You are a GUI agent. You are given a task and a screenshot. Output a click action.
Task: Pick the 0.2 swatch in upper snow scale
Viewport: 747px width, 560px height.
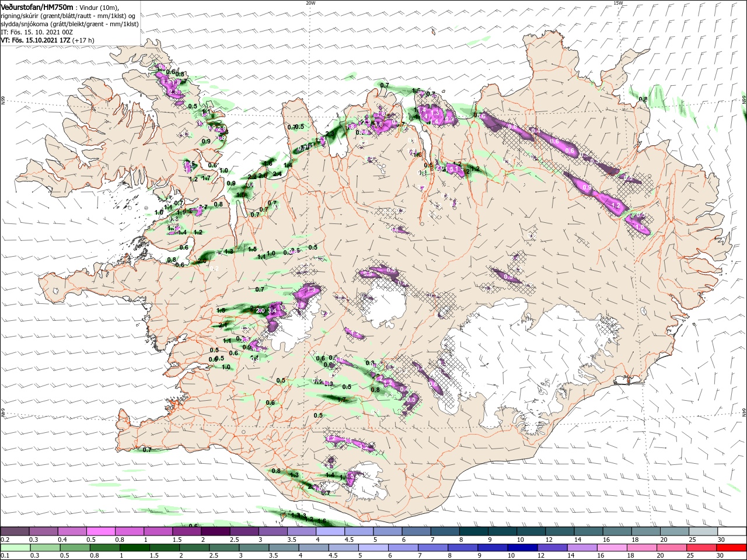tap(15, 531)
